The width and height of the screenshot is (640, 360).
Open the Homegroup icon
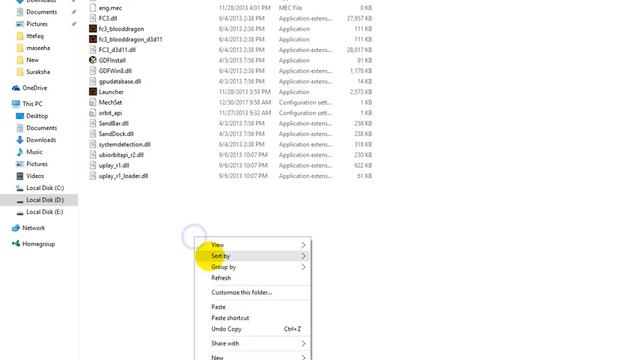[x=16, y=244]
